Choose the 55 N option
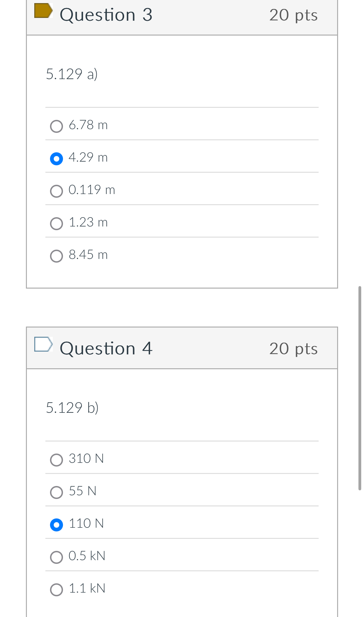This screenshot has height=617, width=364. 56,492
